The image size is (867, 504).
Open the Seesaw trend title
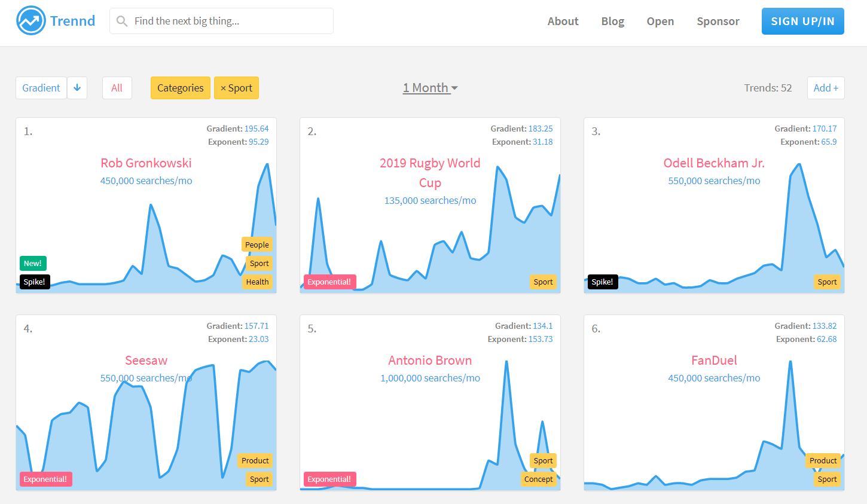tap(146, 360)
